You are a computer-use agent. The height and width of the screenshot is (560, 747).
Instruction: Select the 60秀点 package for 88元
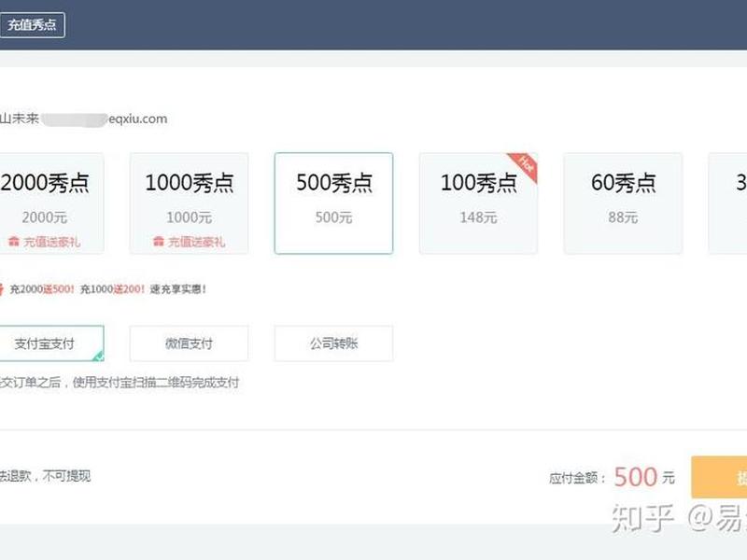623,203
